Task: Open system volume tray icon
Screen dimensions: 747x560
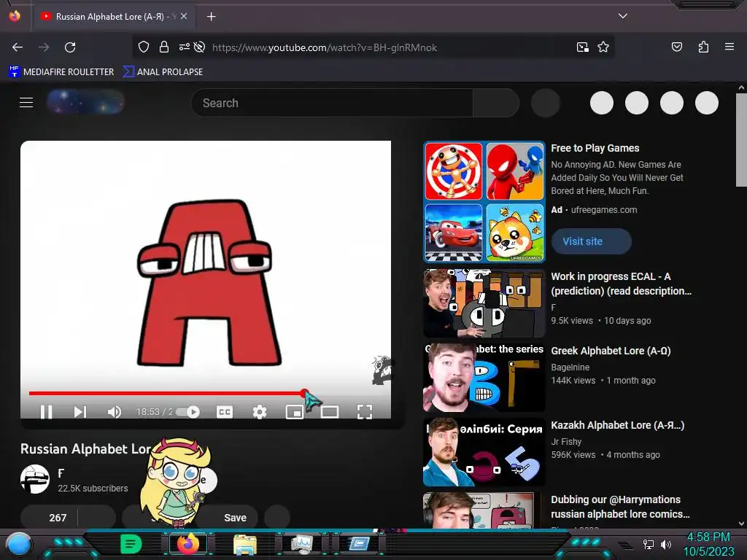Action: pyautogui.click(x=666, y=544)
